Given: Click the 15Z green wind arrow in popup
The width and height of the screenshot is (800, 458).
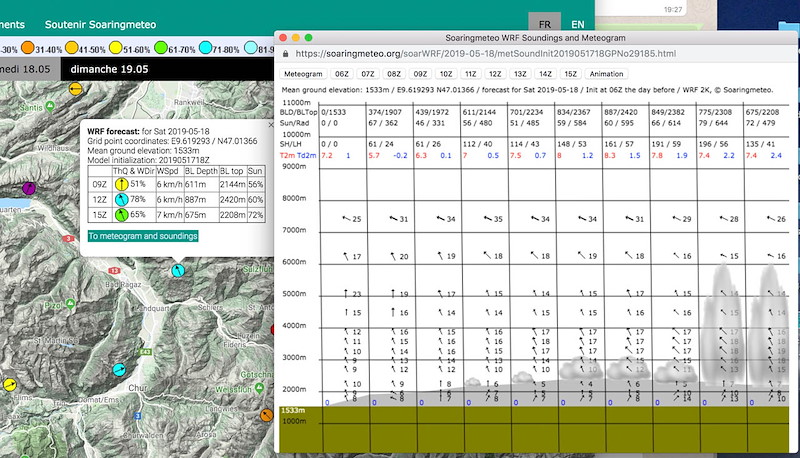Looking at the screenshot, I should click(x=121, y=215).
